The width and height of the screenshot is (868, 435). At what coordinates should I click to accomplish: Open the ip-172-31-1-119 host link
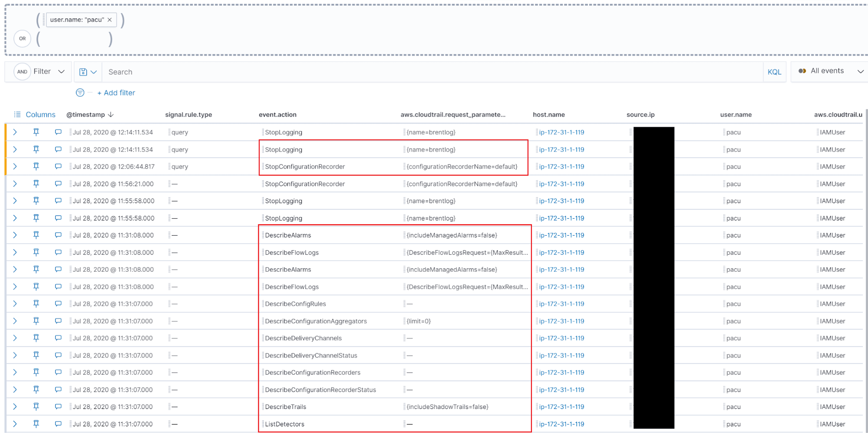coord(561,132)
